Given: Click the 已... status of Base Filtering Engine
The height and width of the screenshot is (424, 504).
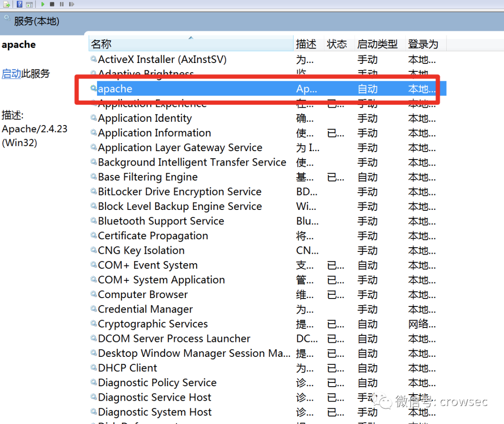Looking at the screenshot, I should [x=336, y=177].
